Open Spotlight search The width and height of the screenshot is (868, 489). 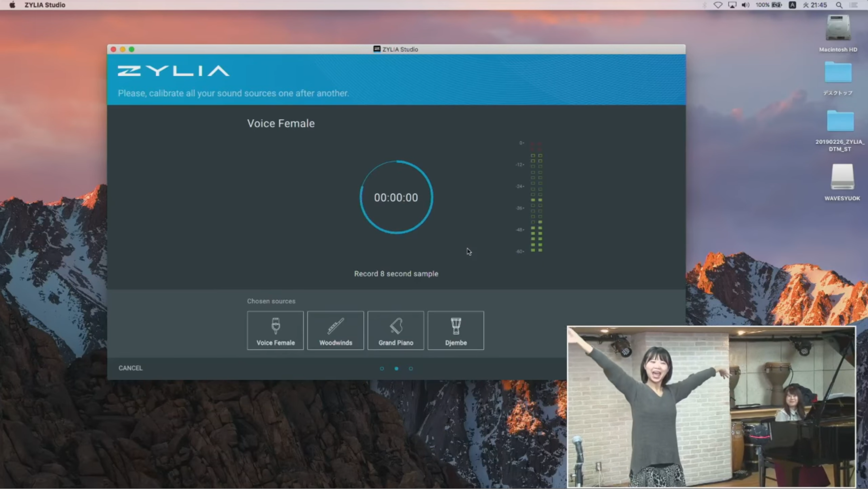[x=839, y=5]
